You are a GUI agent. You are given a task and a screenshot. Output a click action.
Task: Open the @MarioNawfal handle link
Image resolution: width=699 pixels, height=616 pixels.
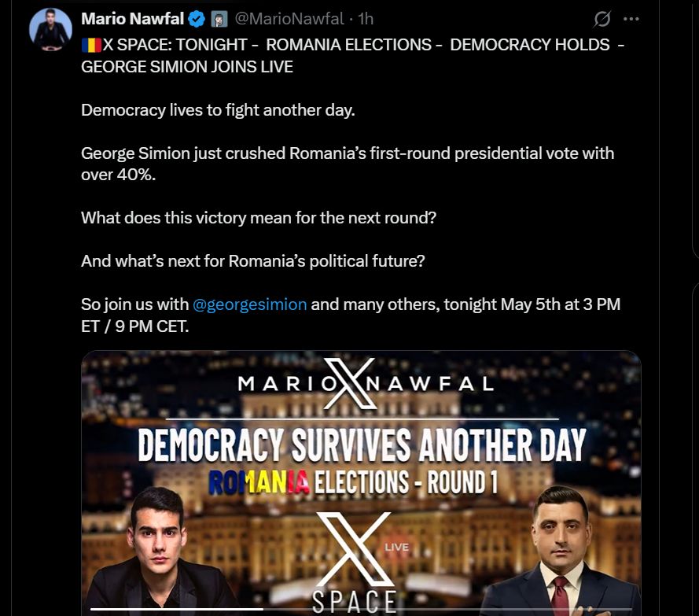(x=289, y=19)
